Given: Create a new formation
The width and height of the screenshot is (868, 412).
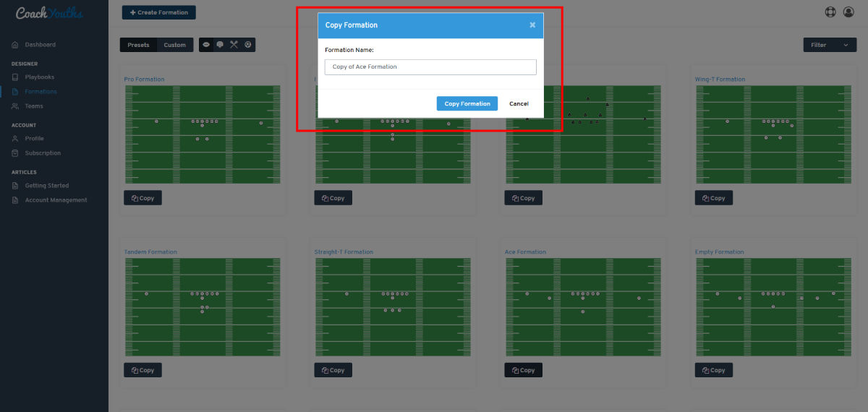Looking at the screenshot, I should coord(158,12).
